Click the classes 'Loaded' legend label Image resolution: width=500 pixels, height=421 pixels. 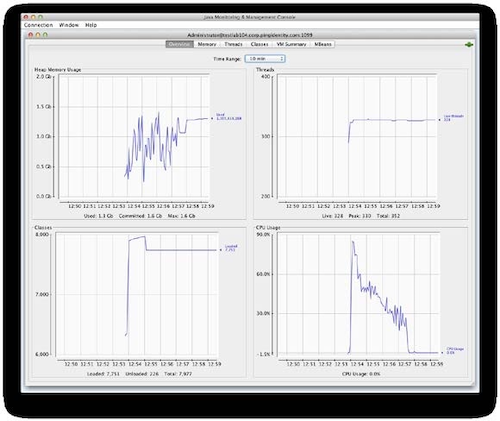coord(230,248)
